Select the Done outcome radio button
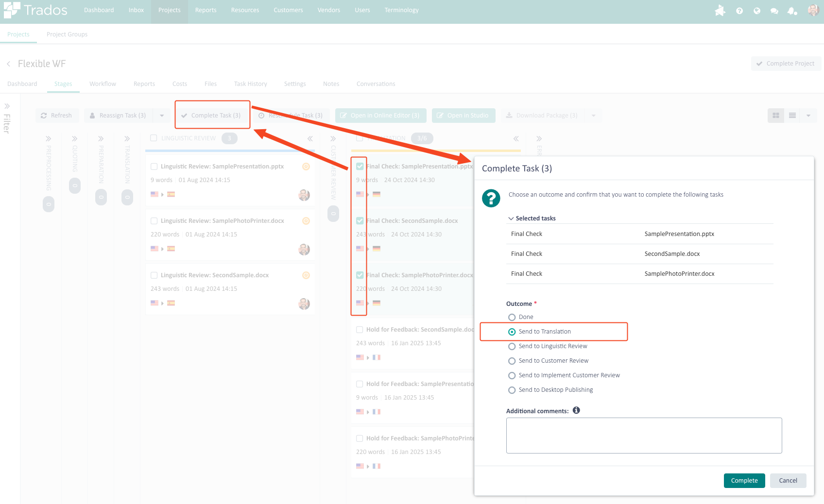The width and height of the screenshot is (824, 504). coord(512,317)
